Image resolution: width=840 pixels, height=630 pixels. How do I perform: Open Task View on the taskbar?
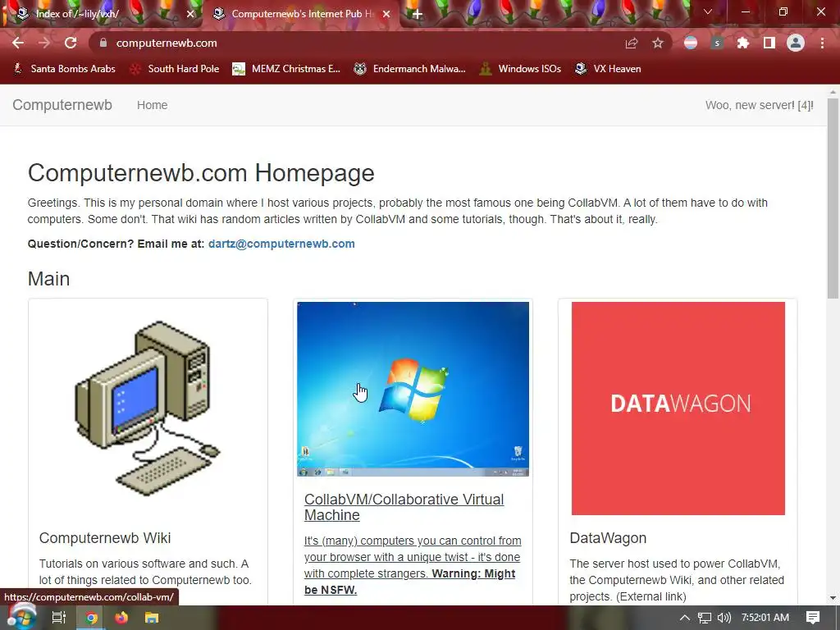[59, 618]
